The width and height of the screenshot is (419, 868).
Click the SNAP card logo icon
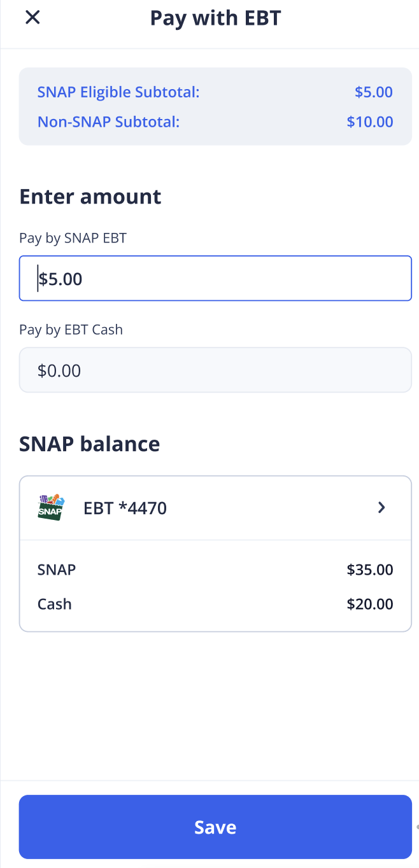tap(51, 507)
